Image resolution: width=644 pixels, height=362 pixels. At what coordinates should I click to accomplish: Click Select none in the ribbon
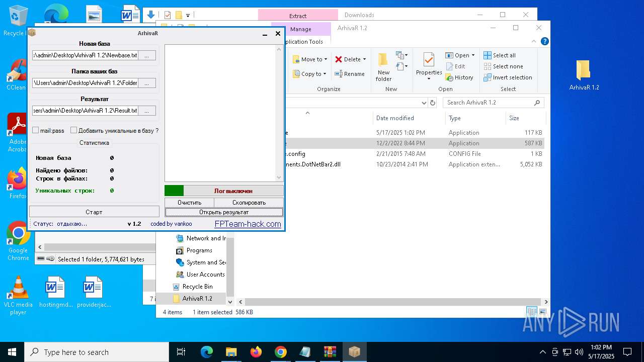(503, 66)
